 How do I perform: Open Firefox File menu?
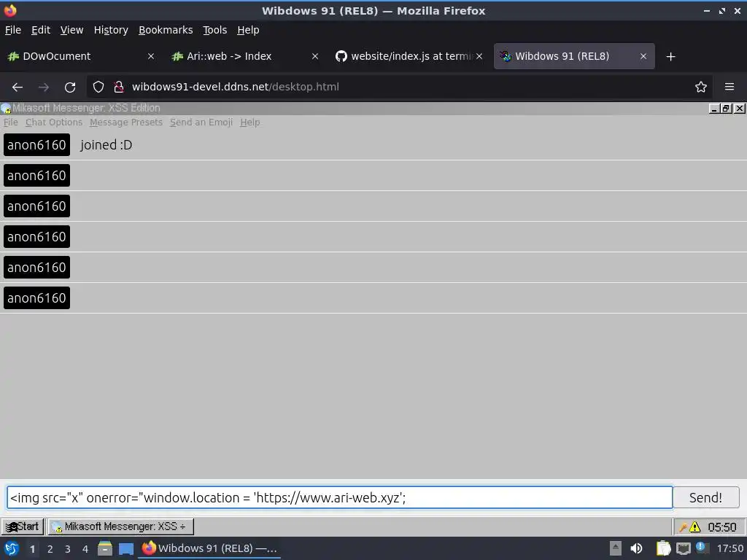13,30
